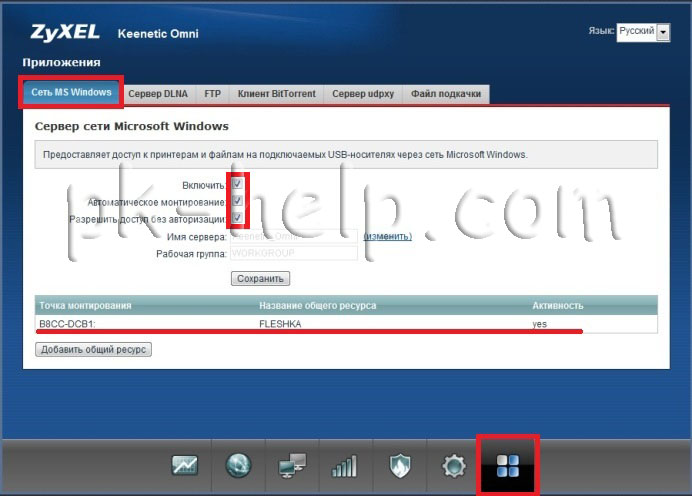
Task: Switch to the Сервер DLNA tab
Action: [158, 94]
